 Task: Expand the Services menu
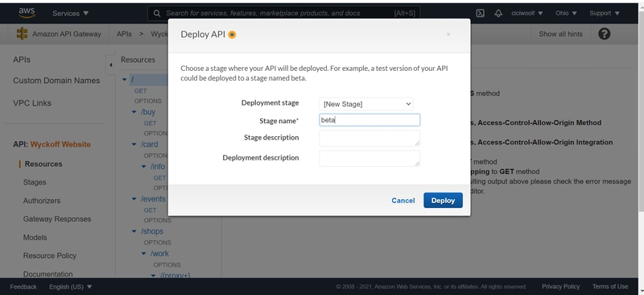(70, 13)
